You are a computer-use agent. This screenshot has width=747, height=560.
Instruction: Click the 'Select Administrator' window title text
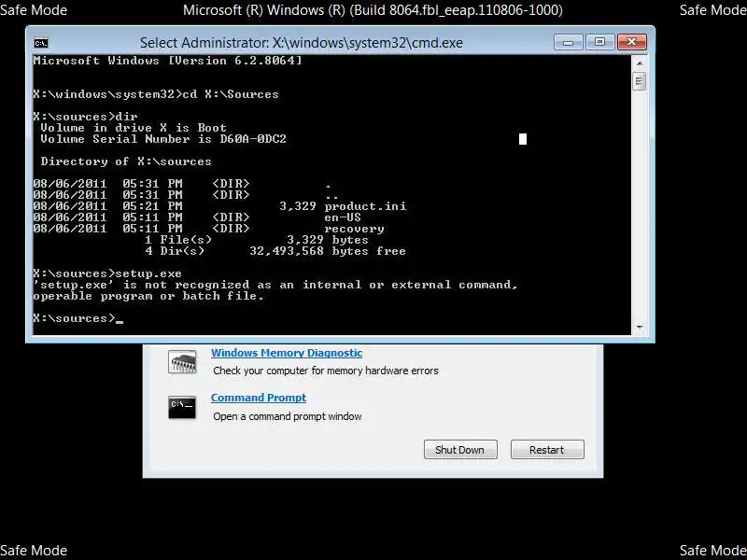[302, 43]
